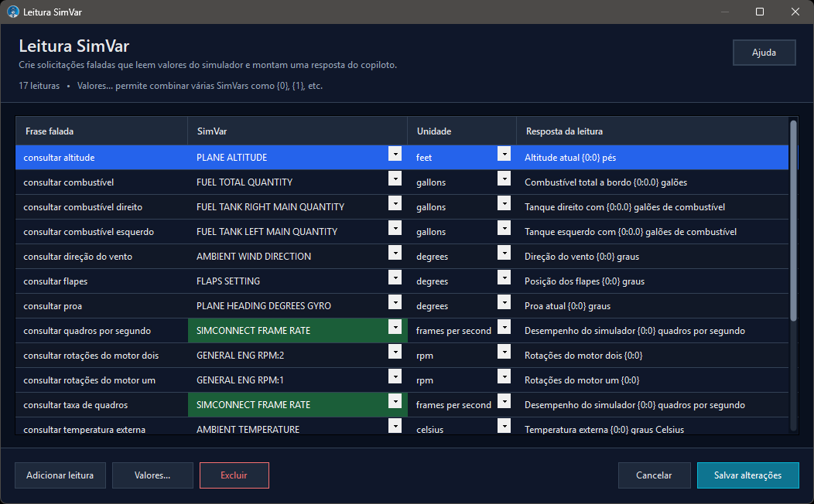Open the Valores... dialog button
This screenshot has width=814, height=504.
coord(152,475)
